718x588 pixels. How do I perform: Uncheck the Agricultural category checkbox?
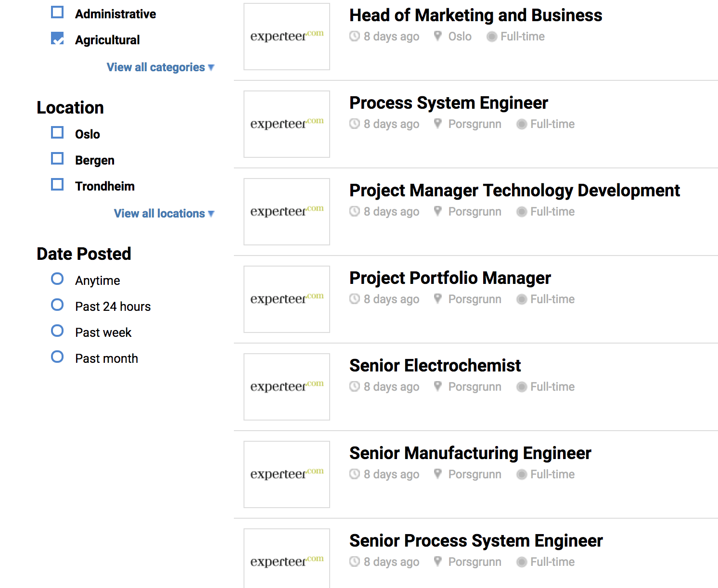[x=57, y=38]
